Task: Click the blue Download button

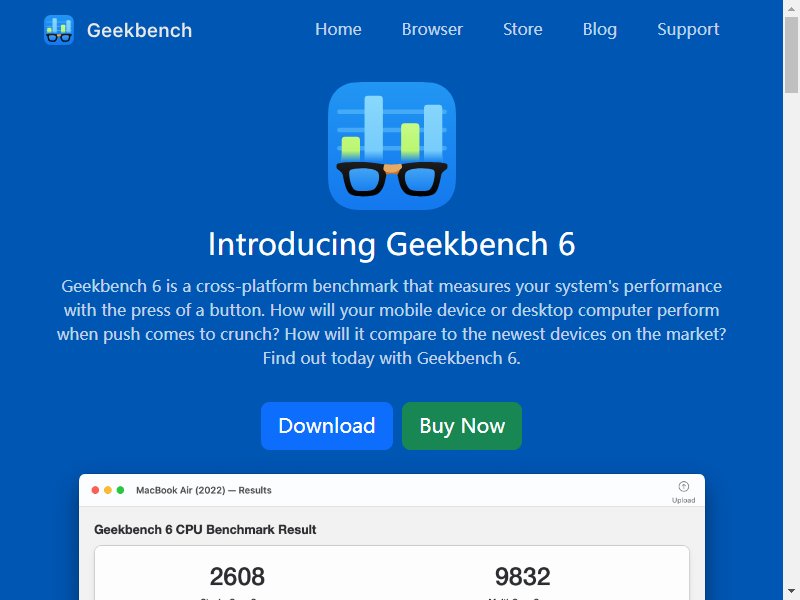Action: 327,426
